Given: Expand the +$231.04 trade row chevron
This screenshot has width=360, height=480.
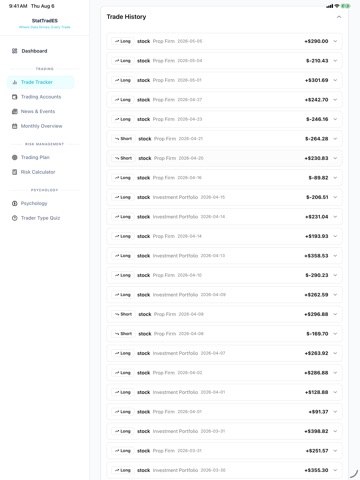Looking at the screenshot, I should point(335,217).
